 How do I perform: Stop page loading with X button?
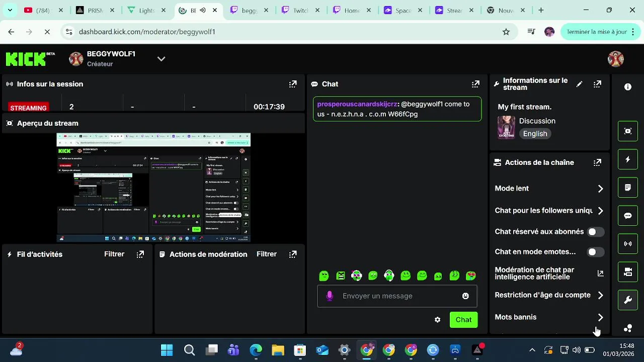[x=47, y=32]
